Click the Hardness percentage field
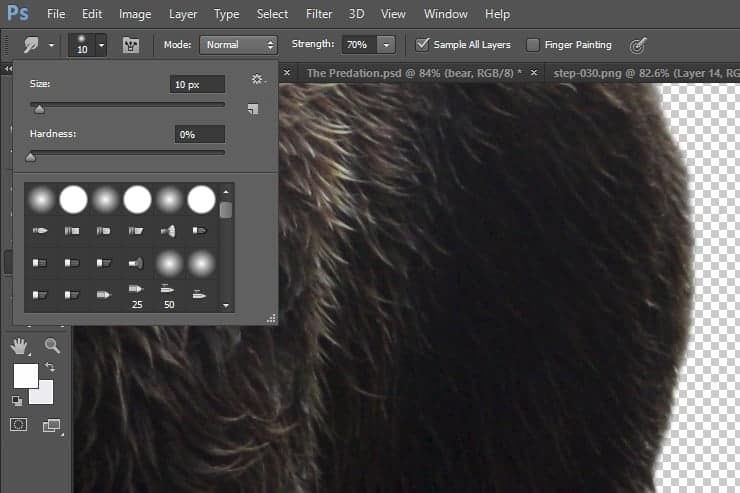 pos(200,134)
